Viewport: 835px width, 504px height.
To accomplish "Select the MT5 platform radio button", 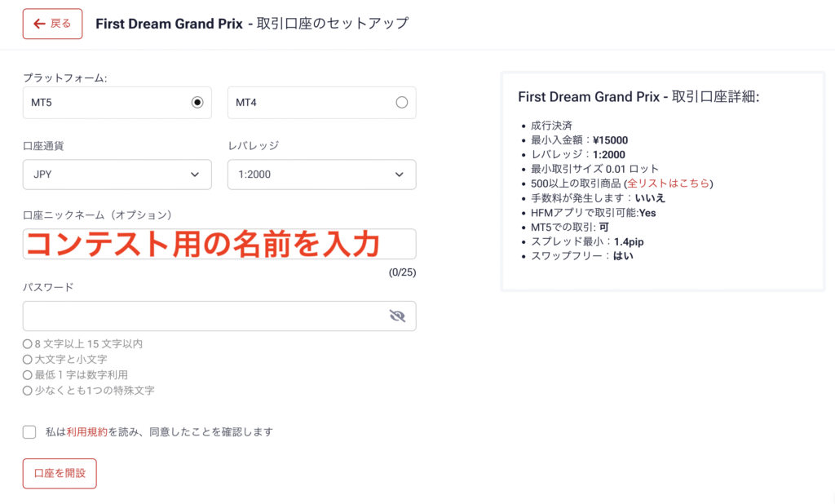I will (197, 103).
